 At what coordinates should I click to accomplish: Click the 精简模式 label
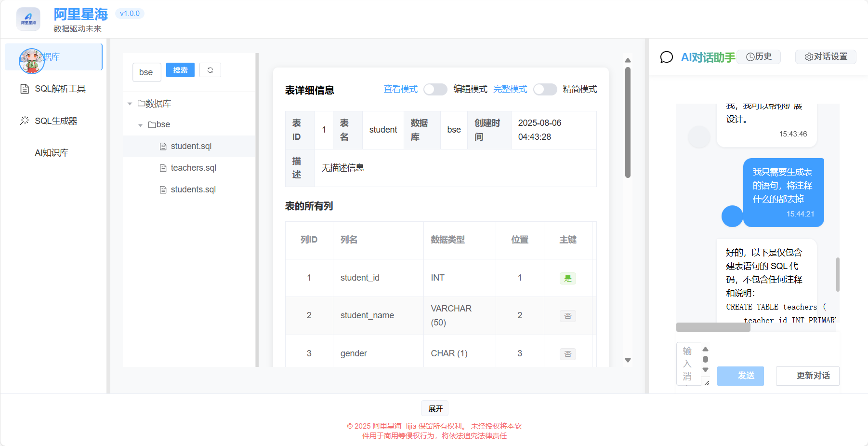[580, 89]
